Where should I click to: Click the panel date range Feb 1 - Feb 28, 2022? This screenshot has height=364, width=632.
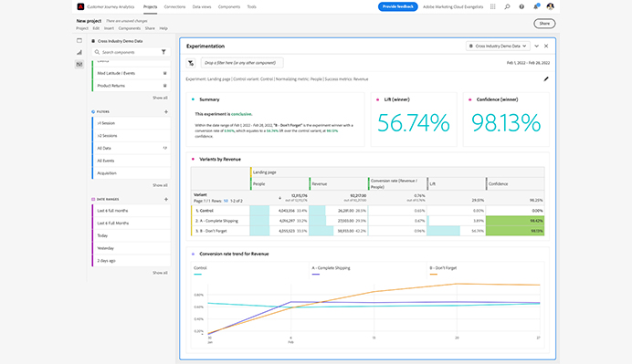click(528, 63)
